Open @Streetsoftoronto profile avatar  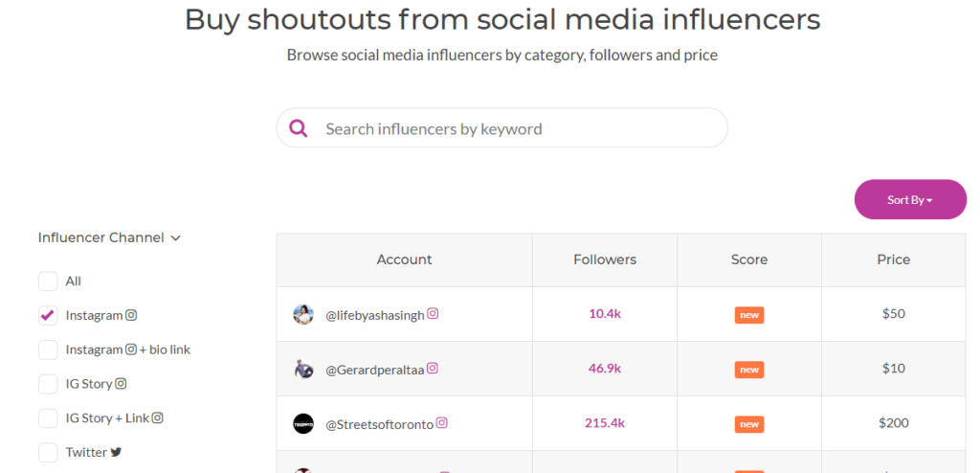click(303, 423)
